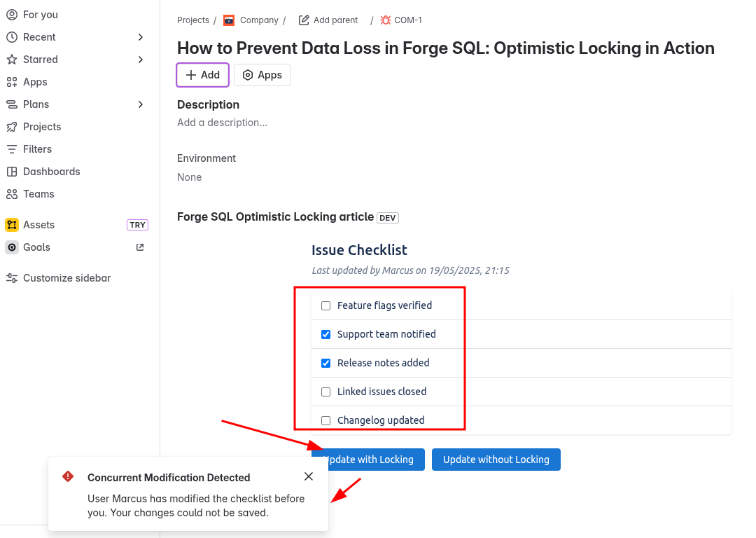Select the Dashboards menu label
The height and width of the screenshot is (538, 756).
click(52, 172)
